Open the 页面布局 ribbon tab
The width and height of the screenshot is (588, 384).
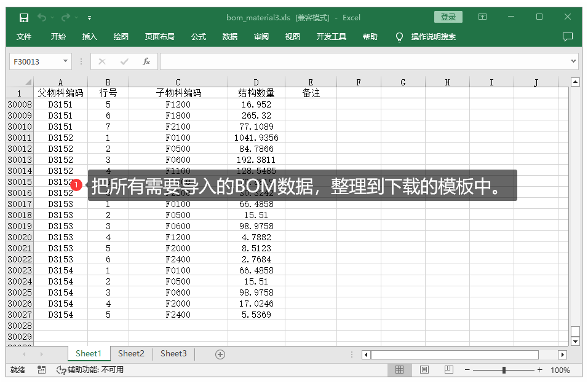point(160,37)
